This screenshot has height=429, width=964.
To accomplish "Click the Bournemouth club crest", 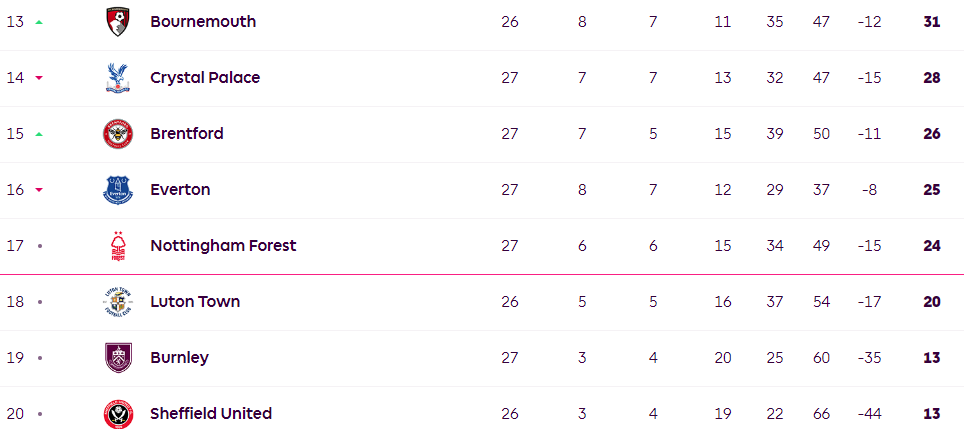I will [118, 22].
